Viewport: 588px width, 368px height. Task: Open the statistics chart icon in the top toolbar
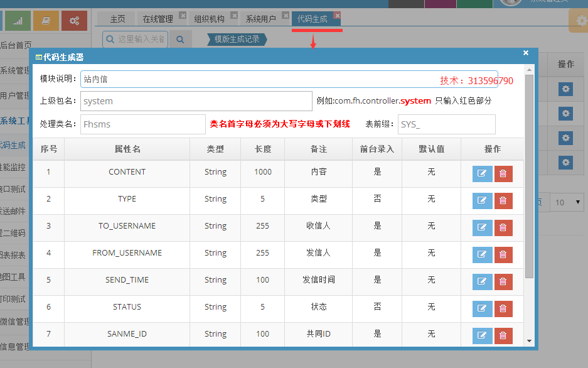[17, 21]
